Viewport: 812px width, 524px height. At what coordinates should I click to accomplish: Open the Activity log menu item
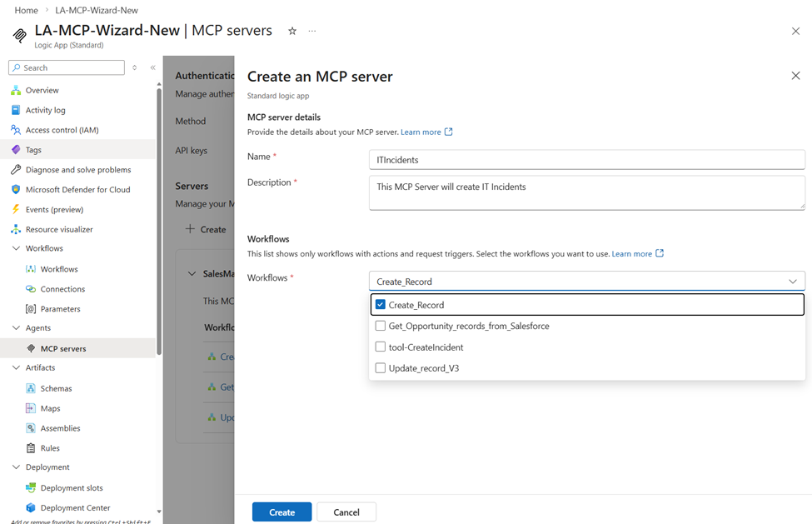[77, 110]
